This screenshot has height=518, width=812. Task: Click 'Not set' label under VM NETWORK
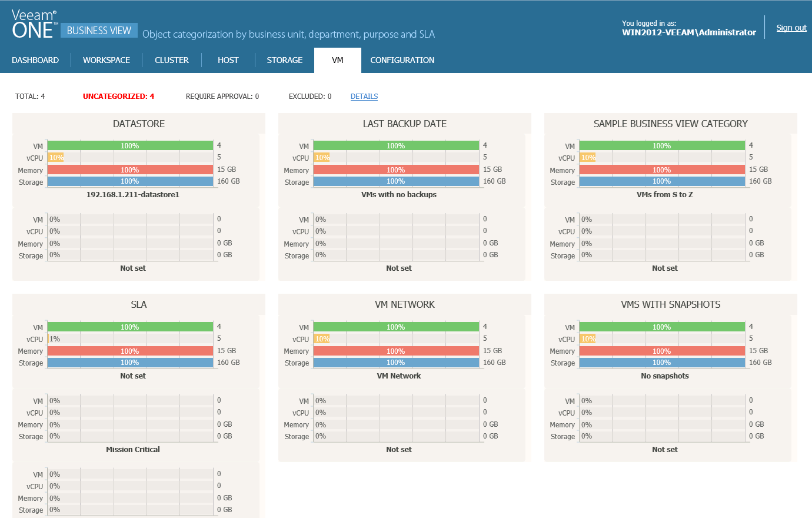[399, 450]
